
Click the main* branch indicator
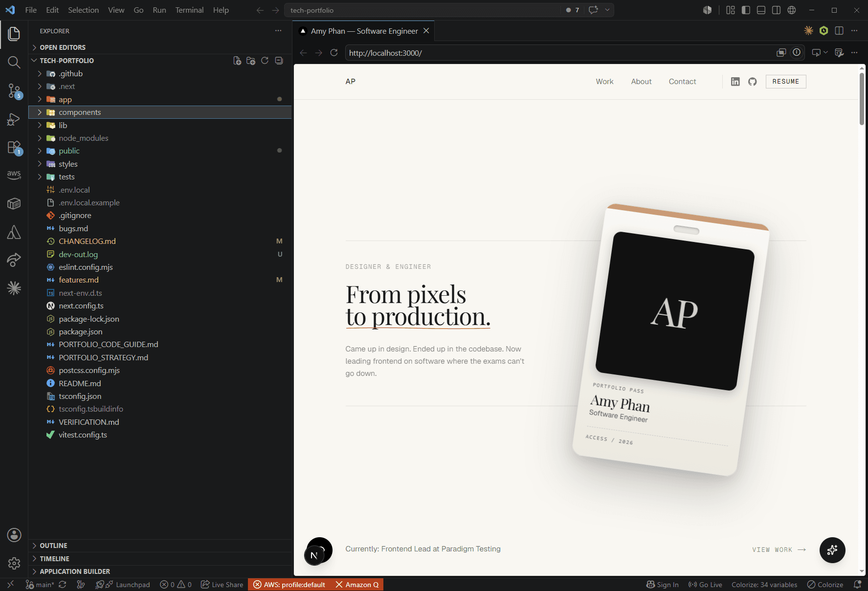click(x=40, y=585)
